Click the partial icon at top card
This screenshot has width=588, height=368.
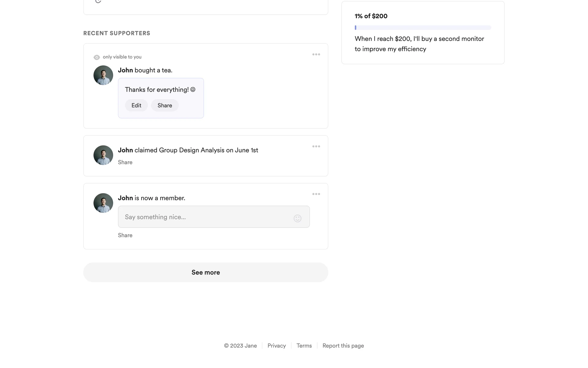pyautogui.click(x=98, y=2)
